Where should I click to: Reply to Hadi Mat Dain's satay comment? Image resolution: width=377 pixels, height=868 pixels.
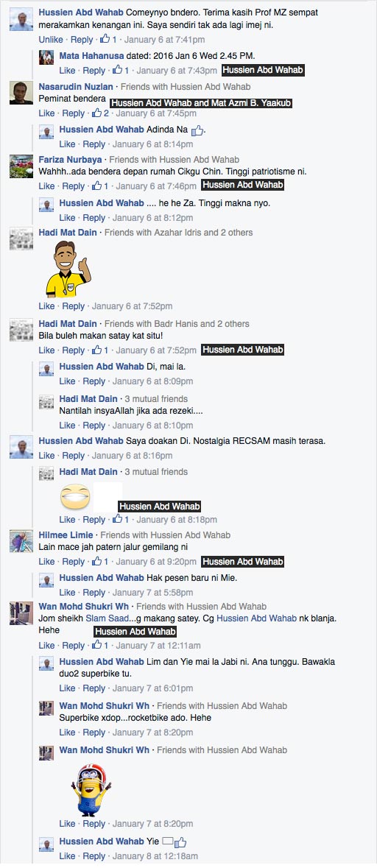click(x=73, y=350)
